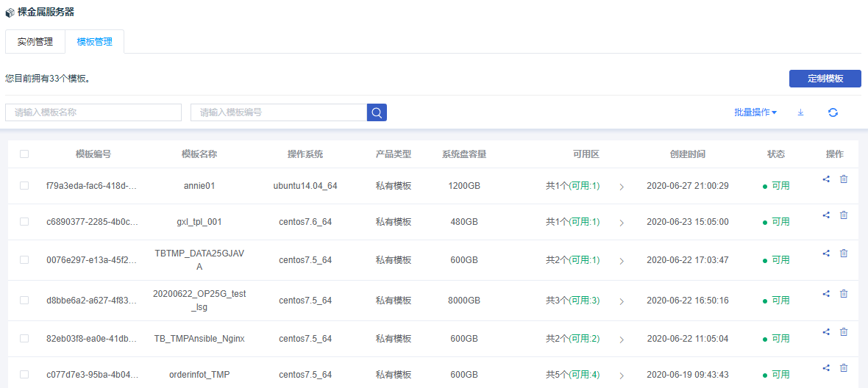Select the 模板管理 tab
Image resolution: width=868 pixels, height=388 pixels.
pos(95,42)
